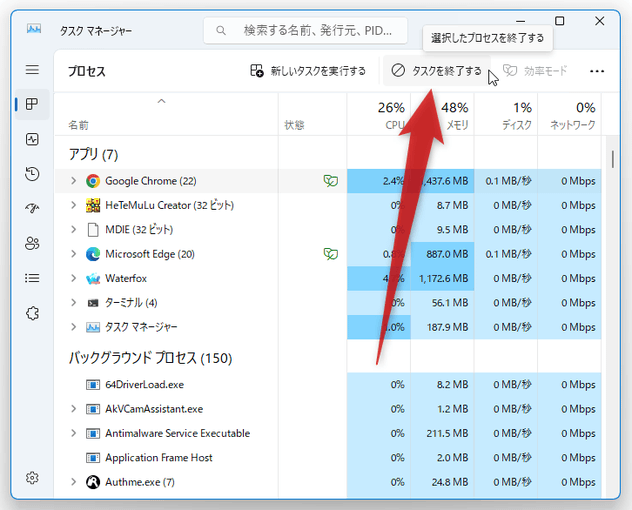
Task: Expand the Microsoft Edge (20) process group
Action: 73,254
